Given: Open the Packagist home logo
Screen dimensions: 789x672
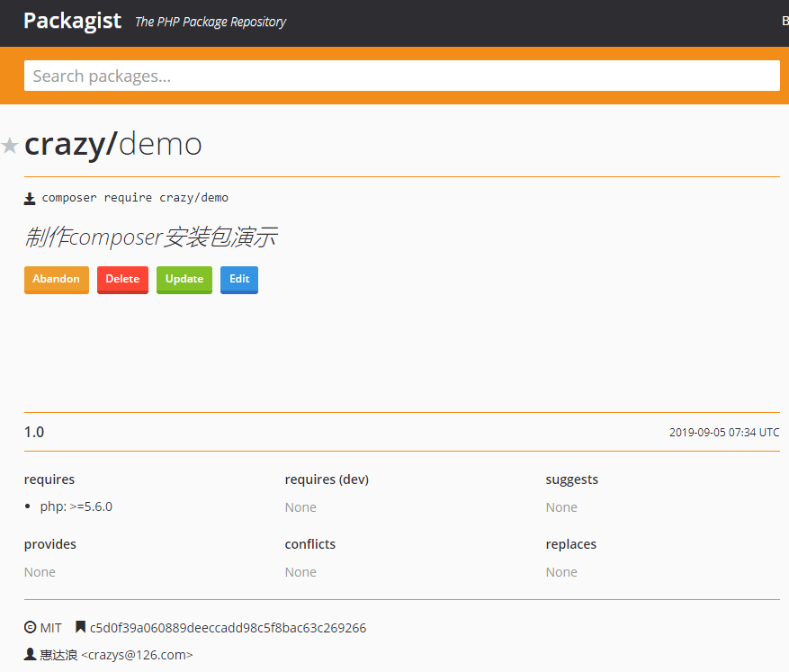Looking at the screenshot, I should (73, 21).
